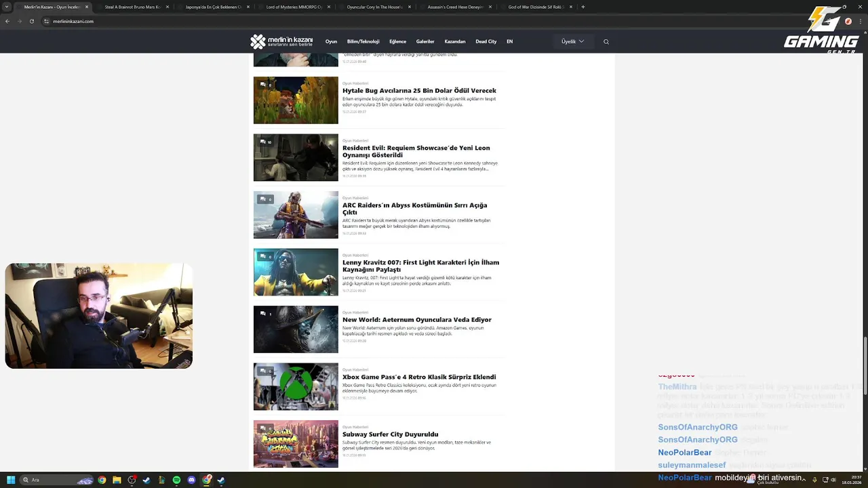
Task: Open Hytale Bug Avcılarına article headline
Action: (x=419, y=90)
